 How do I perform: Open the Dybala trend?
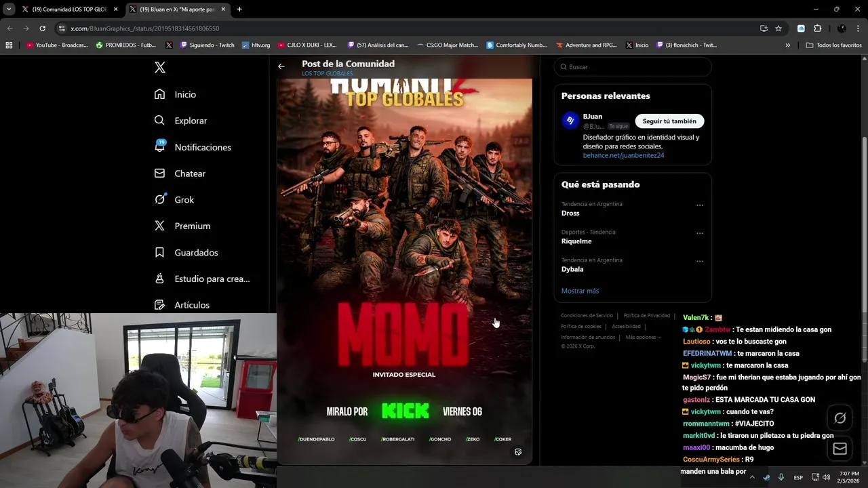pyautogui.click(x=572, y=269)
